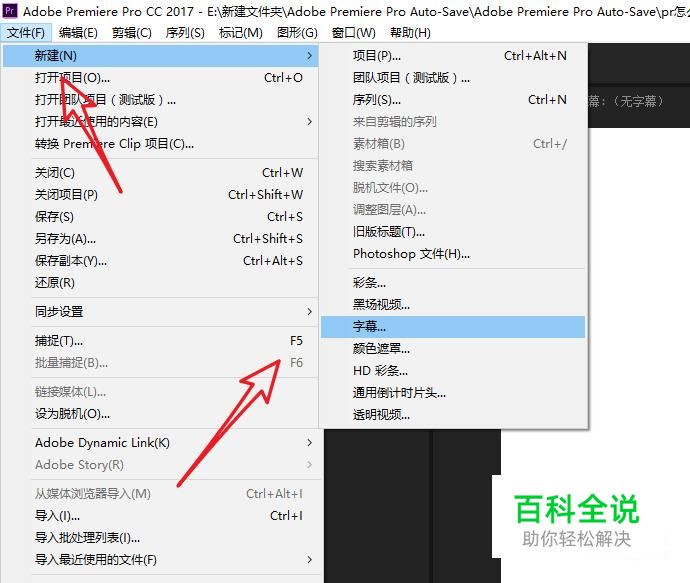Choose 保存(S) from File menu
Viewport: 690px width, 583px height.
coord(161,217)
